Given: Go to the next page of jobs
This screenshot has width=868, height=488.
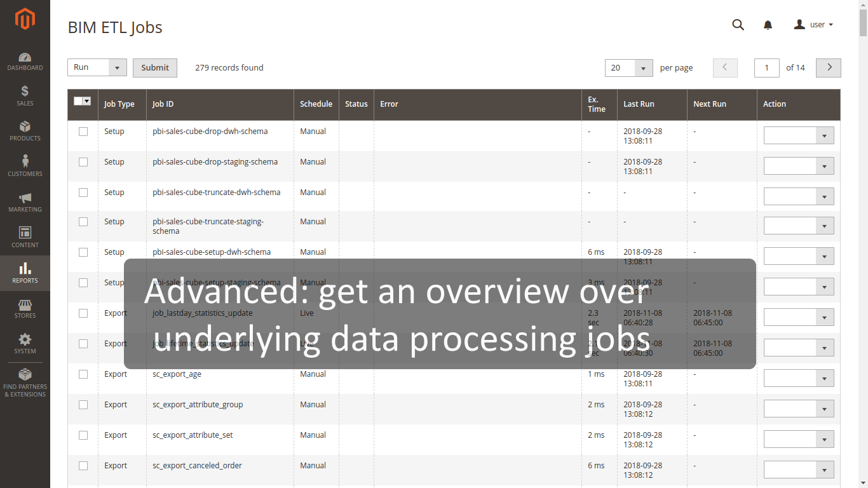Looking at the screenshot, I should click(828, 67).
